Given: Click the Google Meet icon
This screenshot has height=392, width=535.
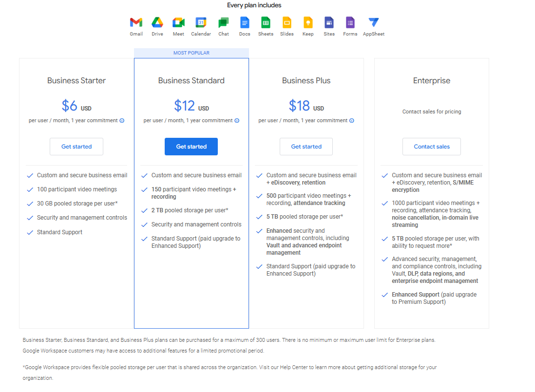Looking at the screenshot, I should point(178,22).
